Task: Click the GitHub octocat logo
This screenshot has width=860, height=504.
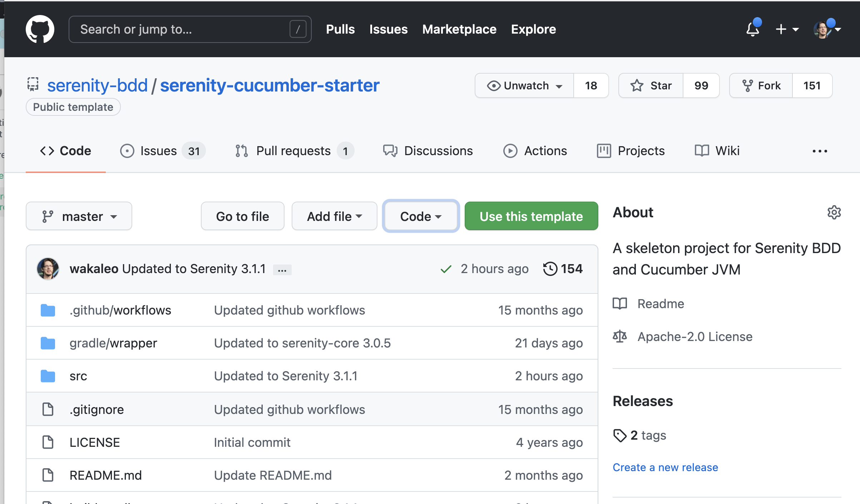Action: point(40,29)
